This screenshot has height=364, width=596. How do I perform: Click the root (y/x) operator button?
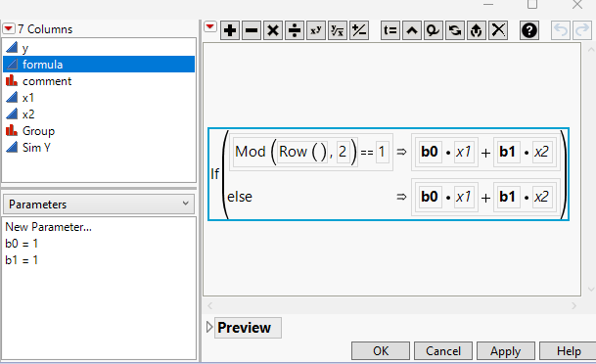pos(338,30)
